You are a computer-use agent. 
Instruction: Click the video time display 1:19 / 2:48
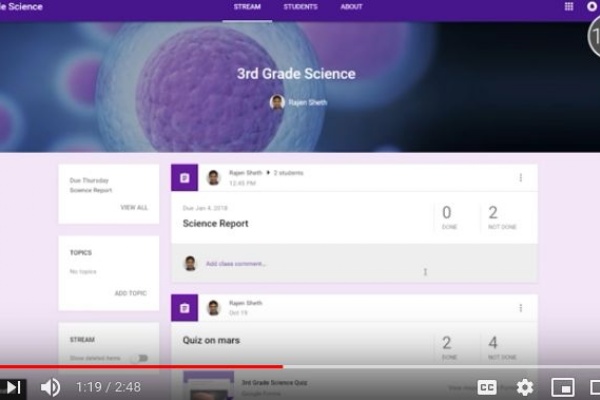coord(108,387)
